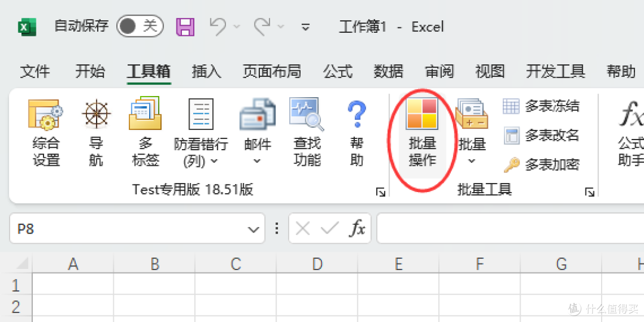This screenshot has width=644, height=322.
Task: Select column E header
Action: point(398,264)
